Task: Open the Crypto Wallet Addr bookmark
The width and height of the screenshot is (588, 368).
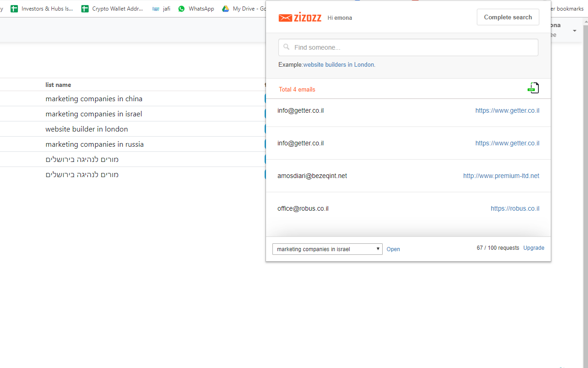Action: pyautogui.click(x=113, y=9)
